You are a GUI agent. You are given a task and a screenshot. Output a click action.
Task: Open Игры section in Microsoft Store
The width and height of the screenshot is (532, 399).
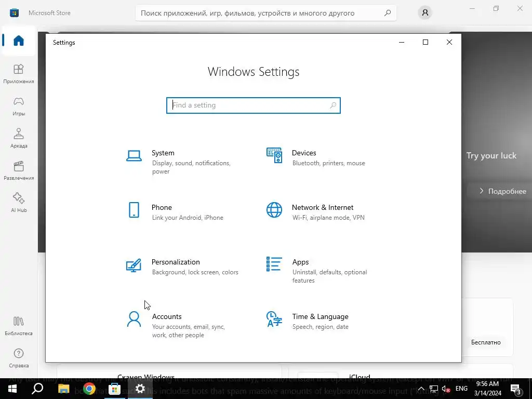click(x=19, y=106)
